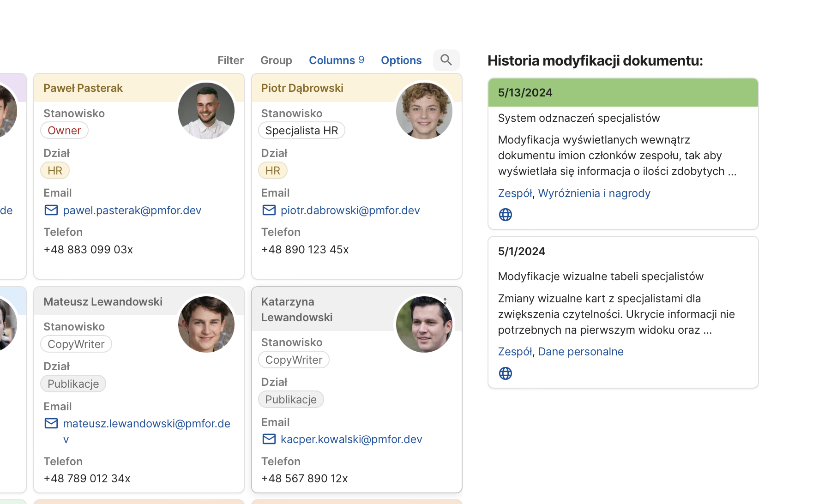Click Paweł Pasterak's profile photo
The width and height of the screenshot is (831, 504).
(206, 111)
